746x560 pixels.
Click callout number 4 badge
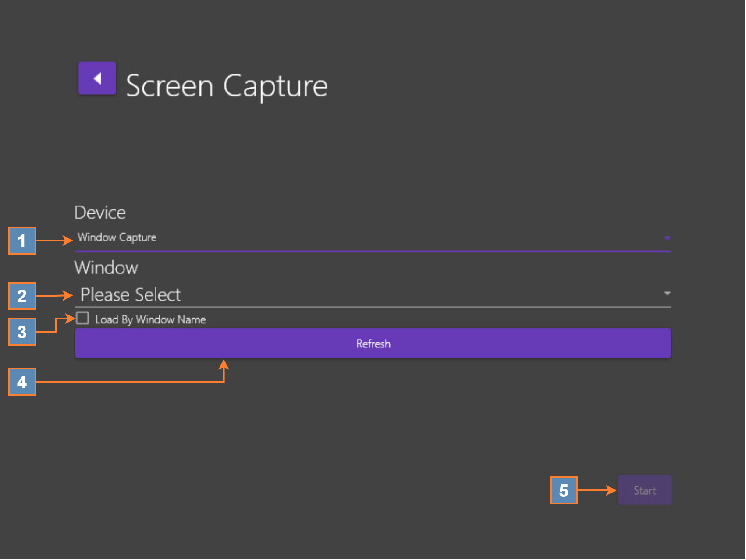click(x=22, y=382)
